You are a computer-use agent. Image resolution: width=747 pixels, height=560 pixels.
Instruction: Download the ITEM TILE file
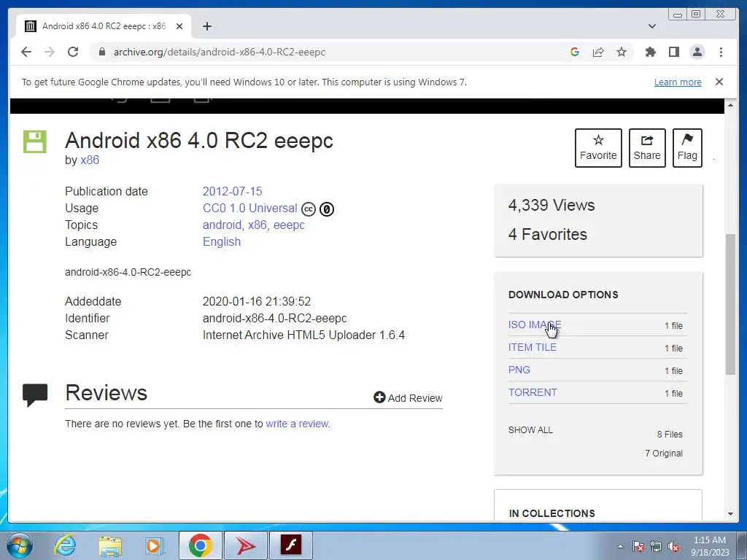pos(532,347)
